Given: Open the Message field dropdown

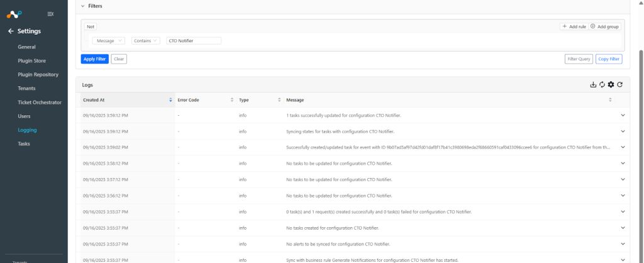Looking at the screenshot, I should coord(108,41).
